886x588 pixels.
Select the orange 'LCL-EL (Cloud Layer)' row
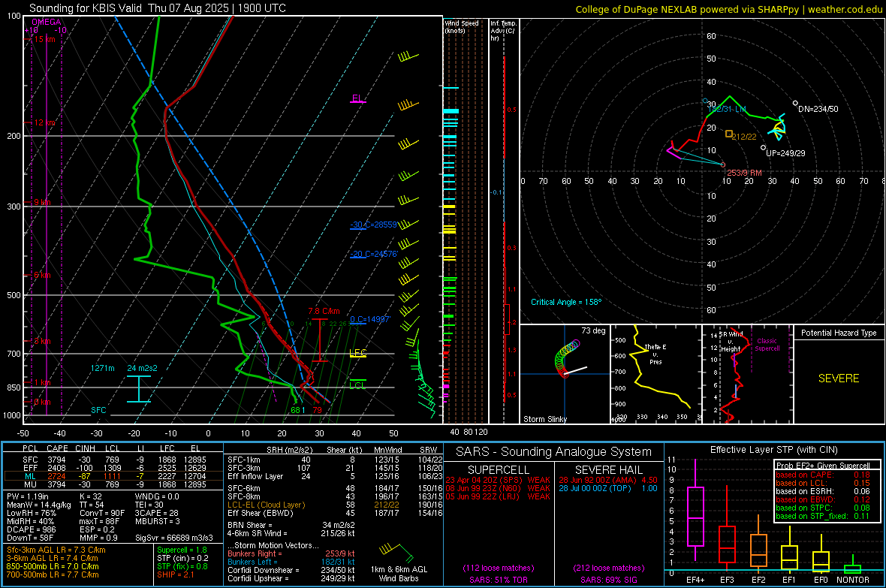tap(335, 505)
